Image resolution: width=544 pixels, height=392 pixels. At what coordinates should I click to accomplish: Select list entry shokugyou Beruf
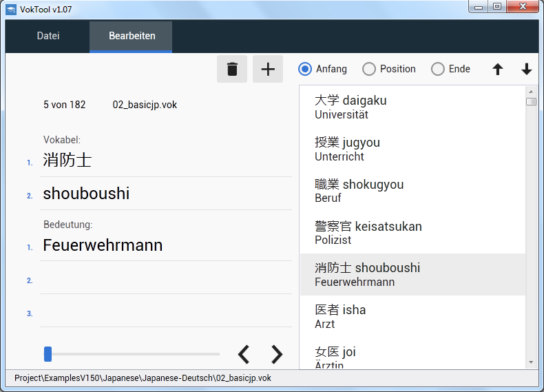[413, 191]
